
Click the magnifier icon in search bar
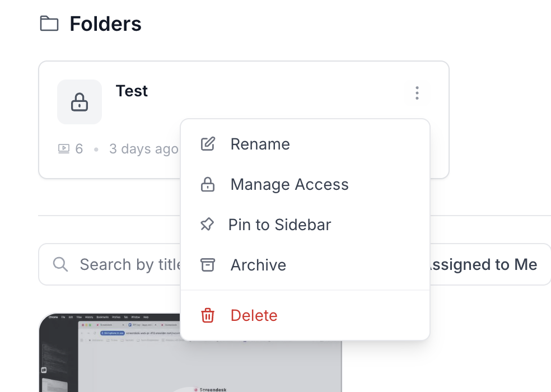60,264
